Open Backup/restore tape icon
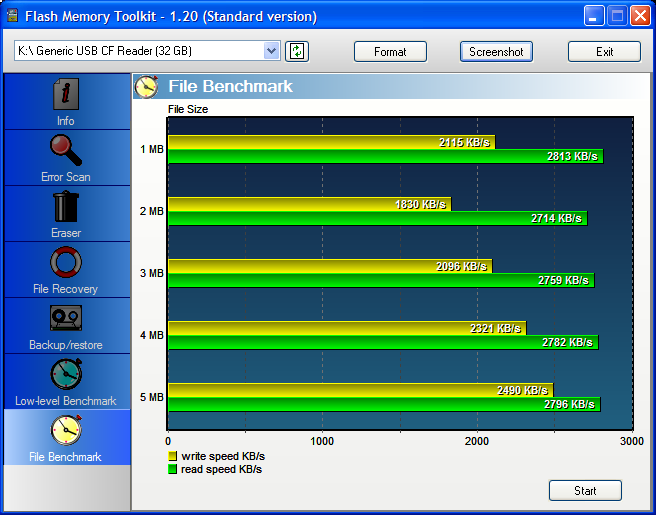Image resolution: width=656 pixels, height=515 pixels. tap(66, 319)
